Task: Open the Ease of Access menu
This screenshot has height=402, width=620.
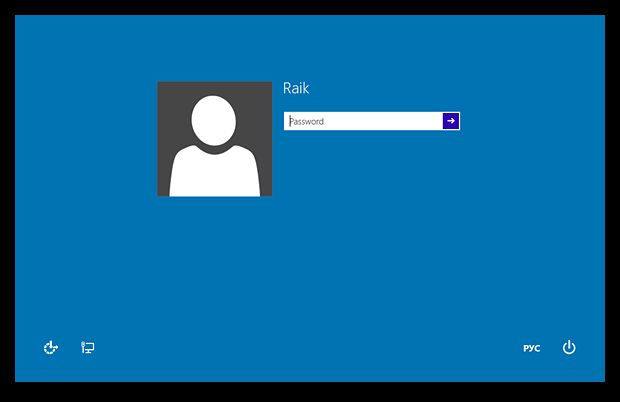Action: (x=51, y=348)
